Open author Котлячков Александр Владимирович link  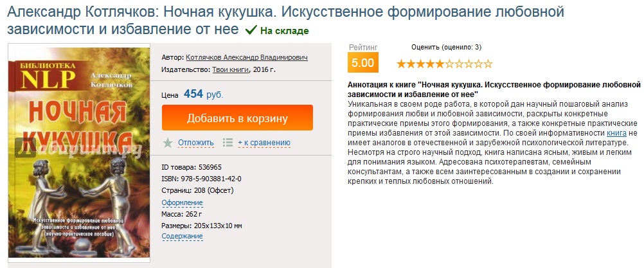(x=247, y=57)
